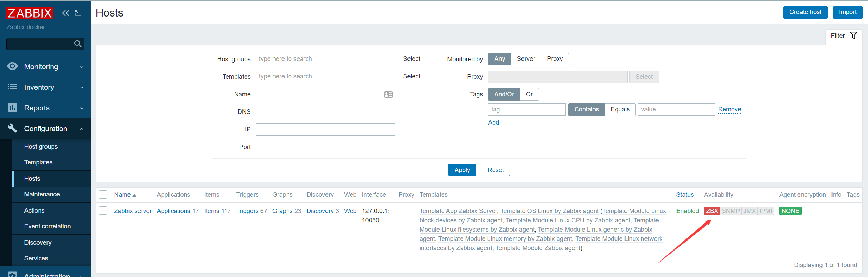868x277 pixels.
Task: Click the Host groups search field
Action: pos(325,59)
